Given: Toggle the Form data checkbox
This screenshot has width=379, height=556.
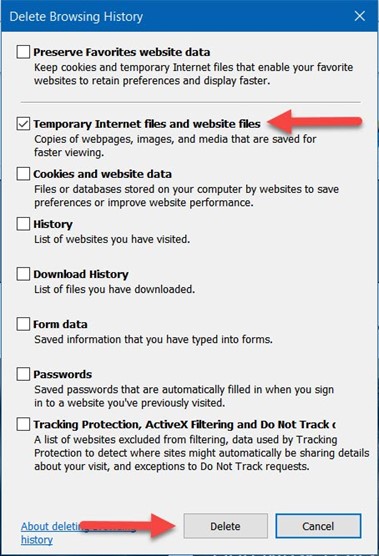Looking at the screenshot, I should click(x=23, y=324).
